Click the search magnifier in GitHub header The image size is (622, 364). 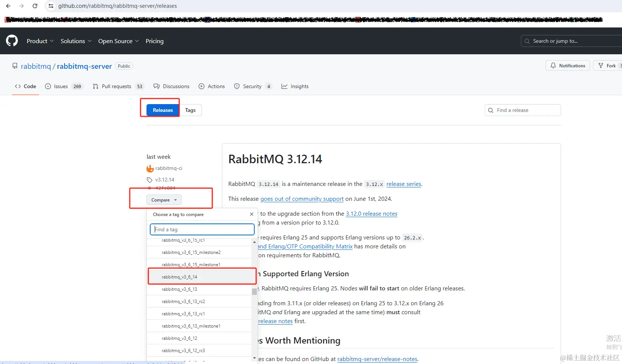[527, 41]
